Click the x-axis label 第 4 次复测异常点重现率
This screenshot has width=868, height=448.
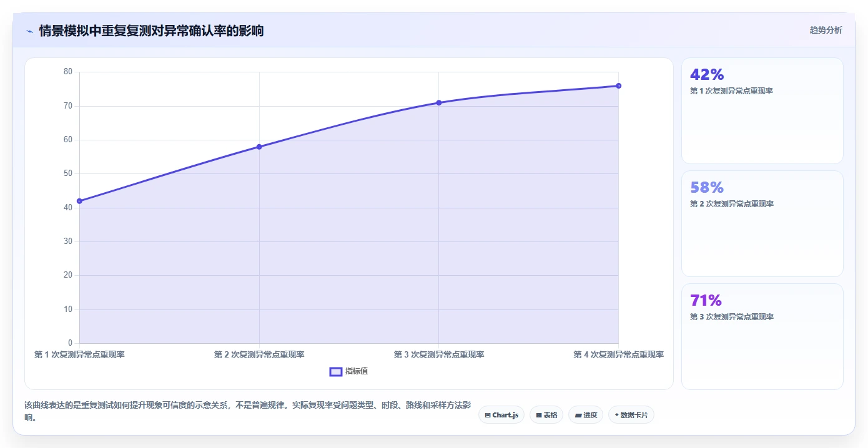(618, 354)
